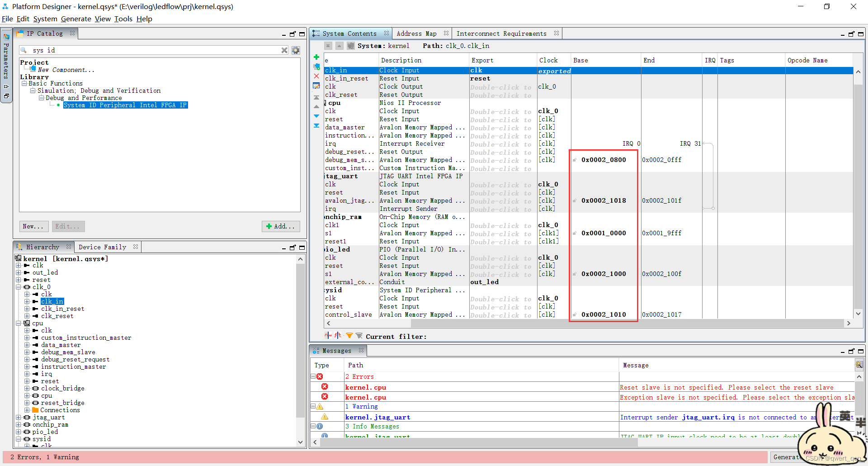The width and height of the screenshot is (868, 466).
Task: Click the green add component plus icon
Action: click(x=316, y=57)
